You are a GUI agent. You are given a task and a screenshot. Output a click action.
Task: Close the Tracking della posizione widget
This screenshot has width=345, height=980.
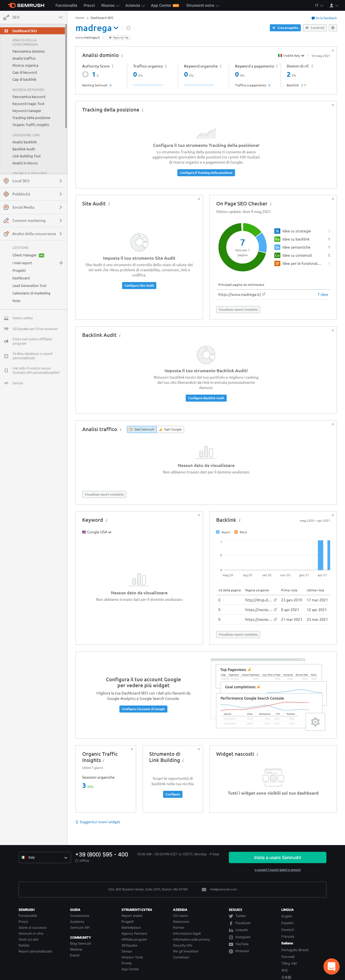coord(333,105)
